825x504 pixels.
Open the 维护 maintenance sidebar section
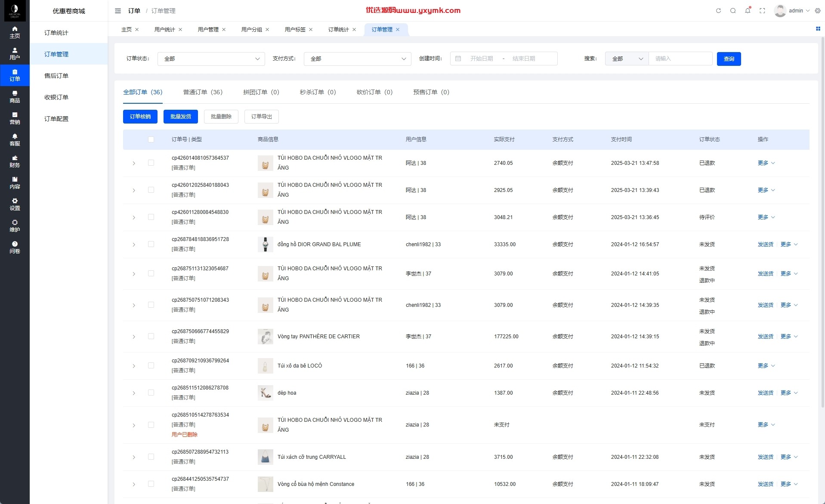(15, 226)
